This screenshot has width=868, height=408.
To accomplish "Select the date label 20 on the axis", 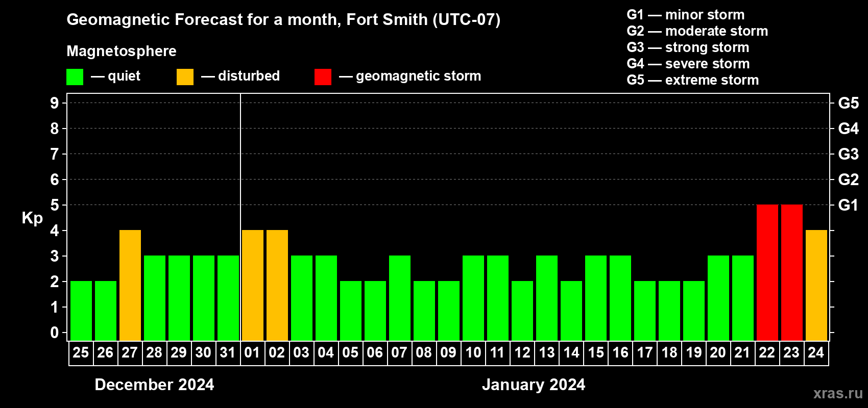I will [718, 353].
